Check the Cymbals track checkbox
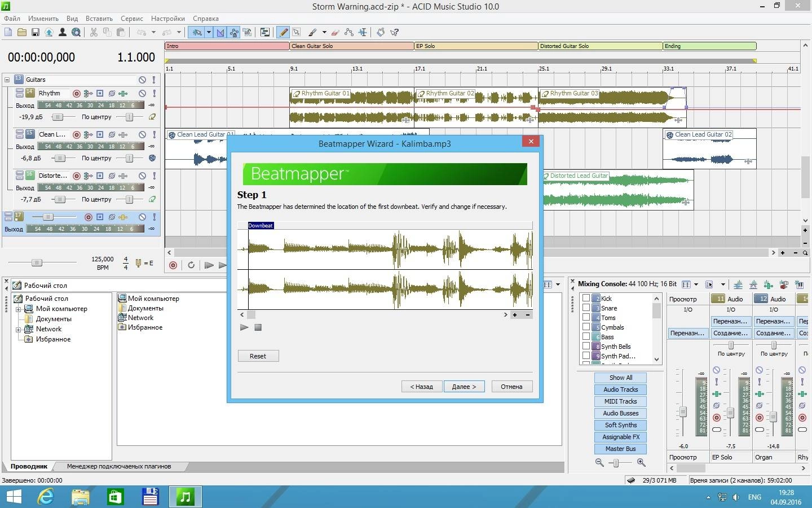 [x=586, y=327]
